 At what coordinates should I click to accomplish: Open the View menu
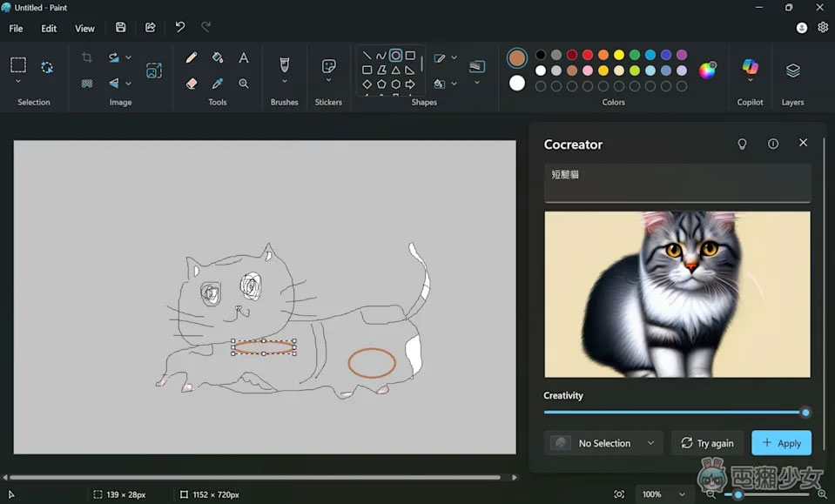(84, 28)
